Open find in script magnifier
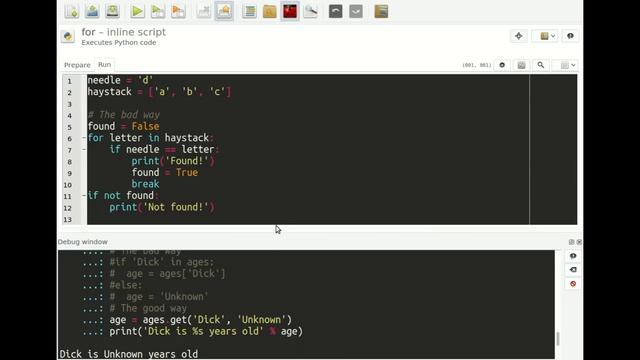 (x=540, y=65)
